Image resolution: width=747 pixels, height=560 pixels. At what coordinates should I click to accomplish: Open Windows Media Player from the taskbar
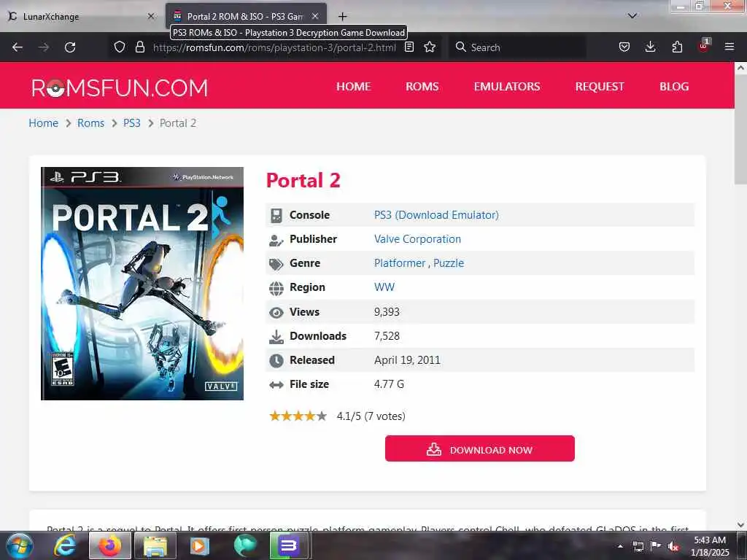200,545
